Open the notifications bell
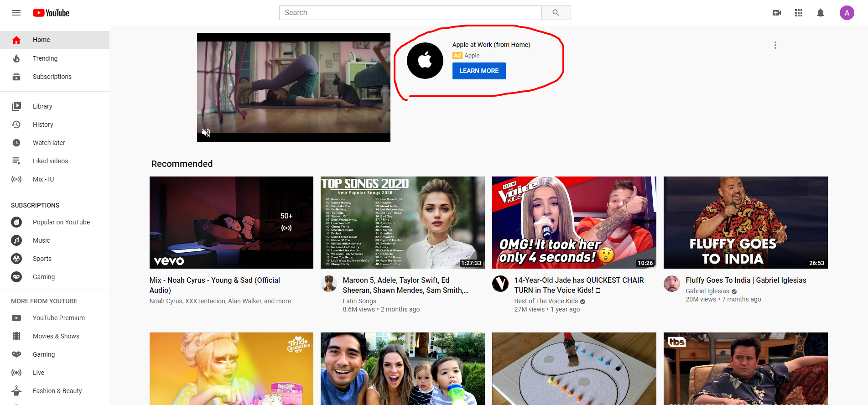The height and width of the screenshot is (405, 868). (x=820, y=13)
